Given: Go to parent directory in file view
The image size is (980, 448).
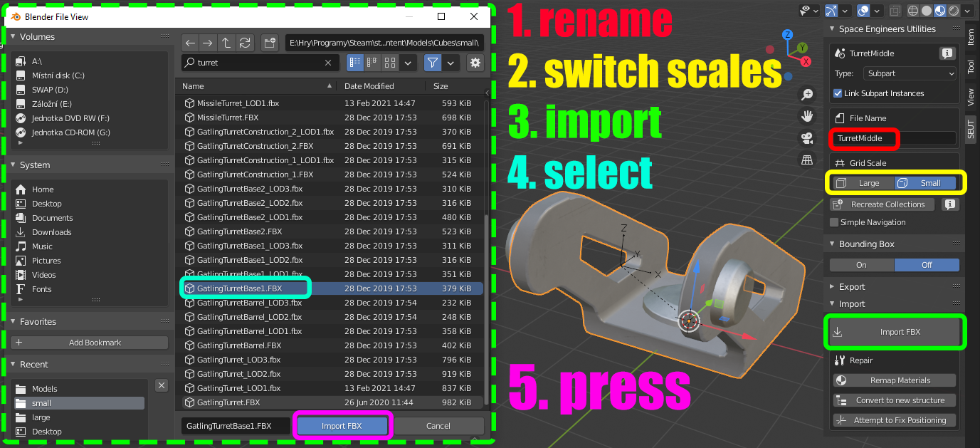Looking at the screenshot, I should (x=226, y=43).
